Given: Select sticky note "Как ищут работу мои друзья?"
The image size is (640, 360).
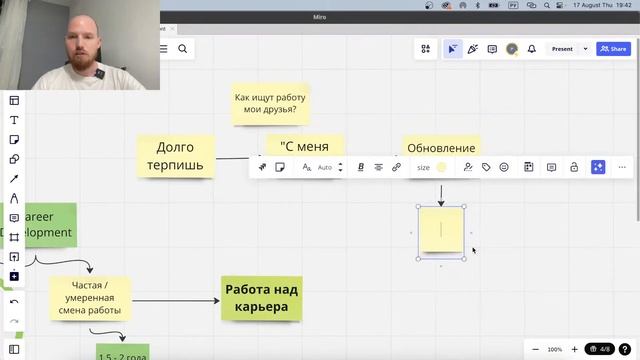Looking at the screenshot, I should (x=271, y=104).
